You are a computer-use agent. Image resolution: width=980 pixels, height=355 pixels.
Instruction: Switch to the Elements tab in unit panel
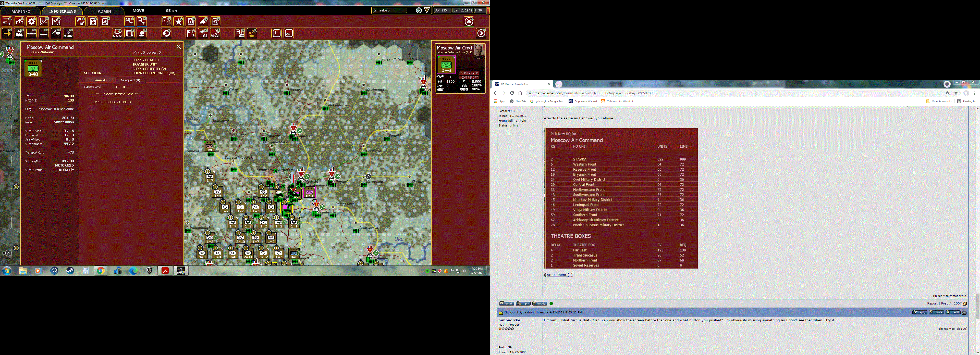(x=100, y=80)
